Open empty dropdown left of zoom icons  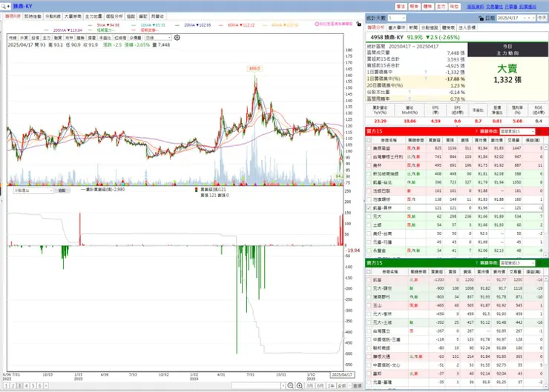(258, 386)
